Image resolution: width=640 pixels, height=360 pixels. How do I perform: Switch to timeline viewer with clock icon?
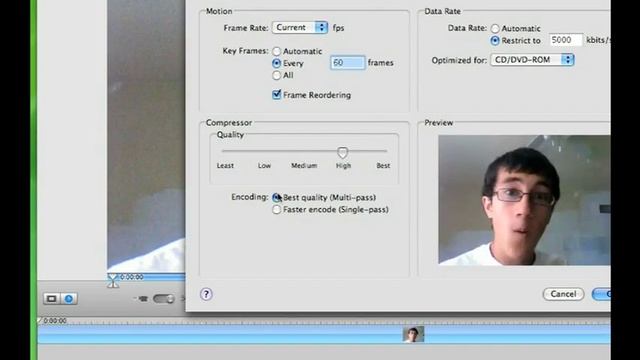coord(69,299)
